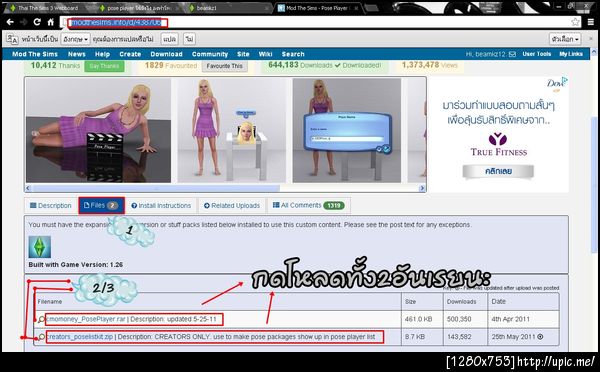The width and height of the screenshot is (600, 372).
Task: Open the Search menu
Action: pos(293,54)
